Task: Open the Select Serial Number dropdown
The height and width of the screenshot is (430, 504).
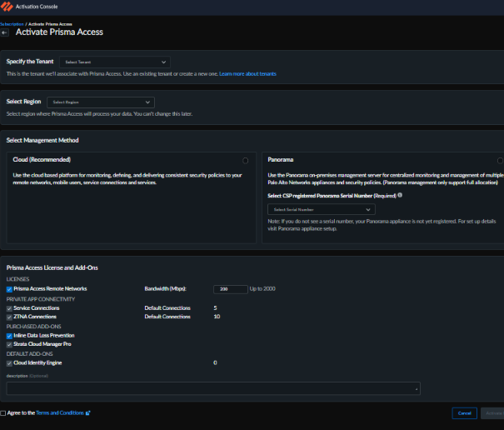Action: tap(322, 209)
